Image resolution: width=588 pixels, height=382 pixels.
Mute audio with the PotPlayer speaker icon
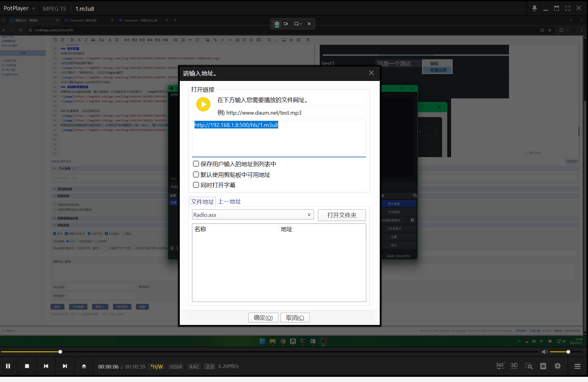(545, 352)
